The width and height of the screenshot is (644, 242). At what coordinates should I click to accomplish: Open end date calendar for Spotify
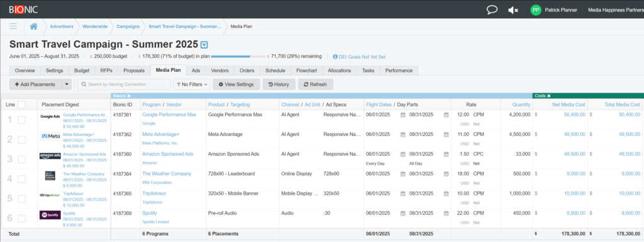[x=446, y=214]
